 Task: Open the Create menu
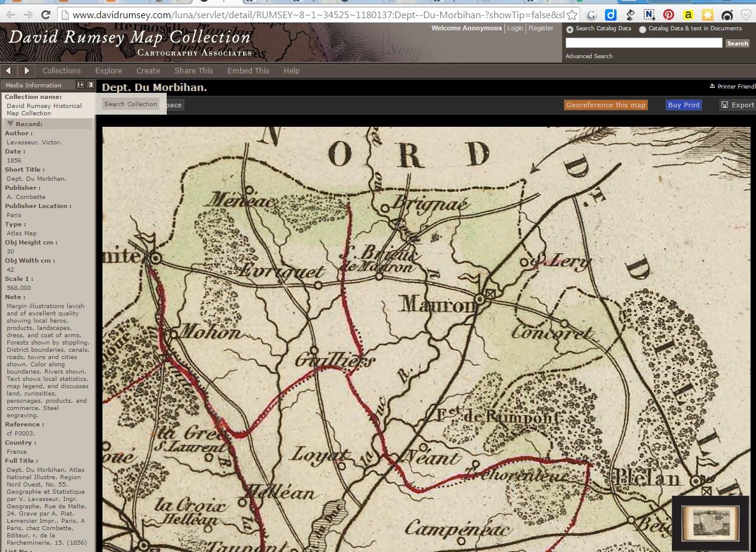(x=148, y=70)
